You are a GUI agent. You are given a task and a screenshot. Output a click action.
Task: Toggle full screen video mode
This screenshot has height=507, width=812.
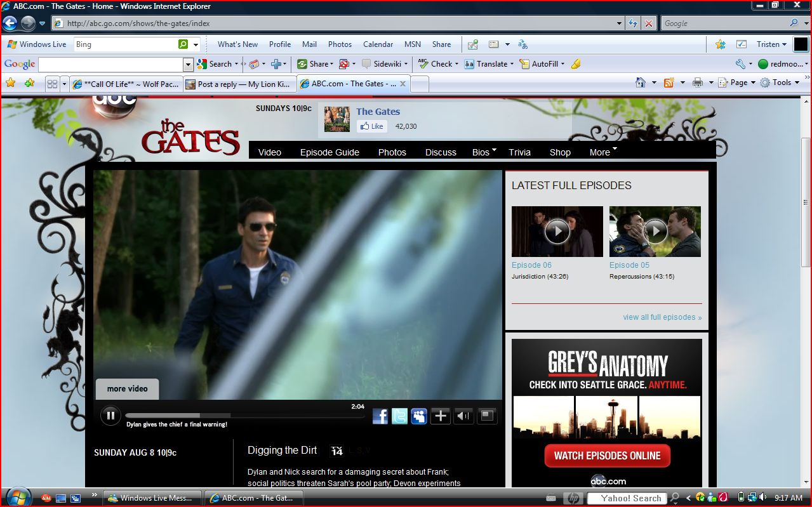point(487,416)
